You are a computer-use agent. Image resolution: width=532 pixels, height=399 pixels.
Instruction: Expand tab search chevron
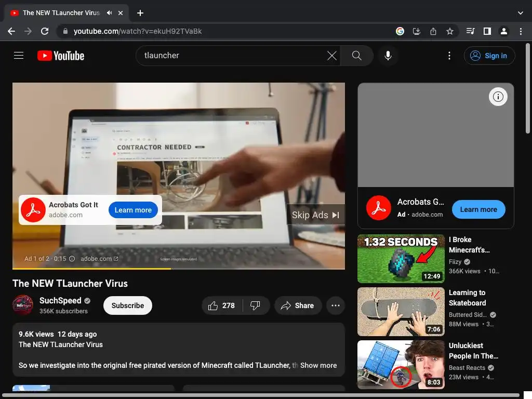pyautogui.click(x=521, y=13)
